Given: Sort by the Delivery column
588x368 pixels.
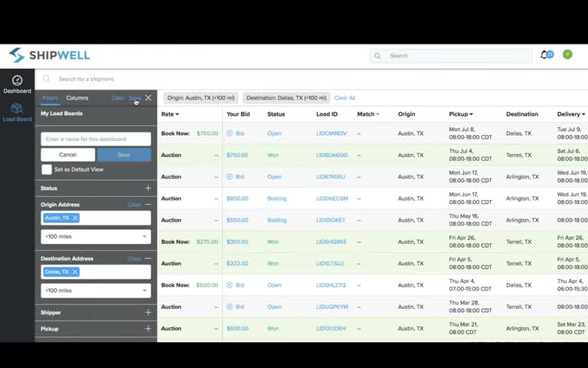Looking at the screenshot, I should click(x=570, y=114).
